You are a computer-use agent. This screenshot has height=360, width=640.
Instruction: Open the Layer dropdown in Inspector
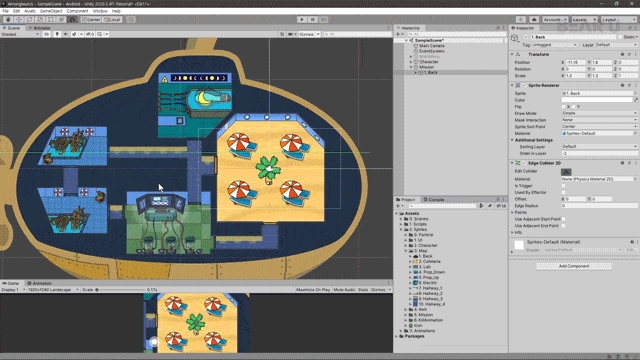(x=616, y=45)
